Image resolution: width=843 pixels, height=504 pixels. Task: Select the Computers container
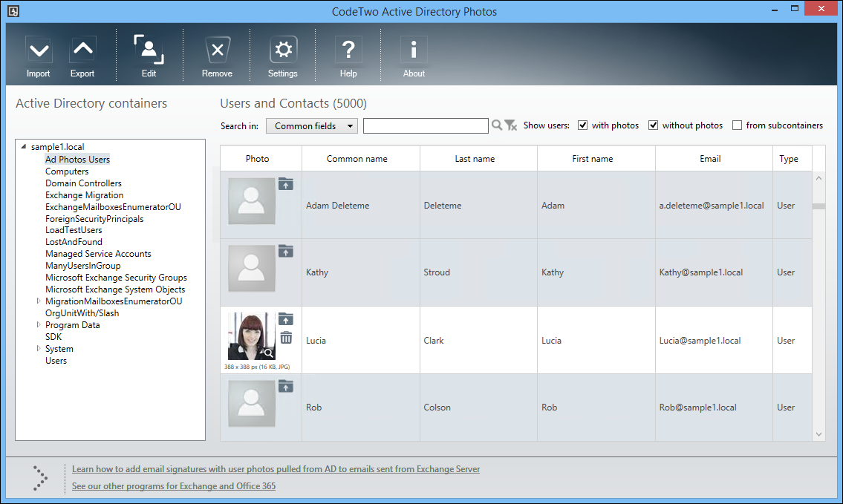coord(67,171)
